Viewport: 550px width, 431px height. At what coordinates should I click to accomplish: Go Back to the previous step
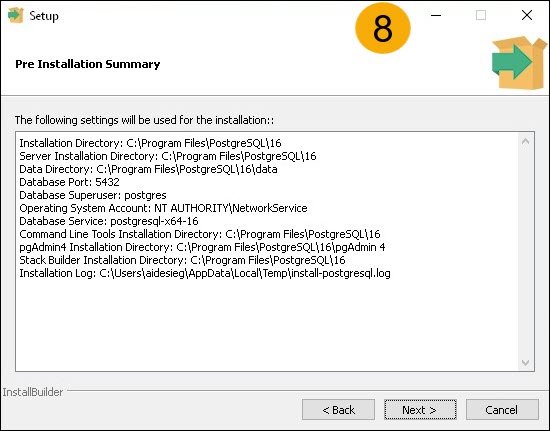click(338, 410)
